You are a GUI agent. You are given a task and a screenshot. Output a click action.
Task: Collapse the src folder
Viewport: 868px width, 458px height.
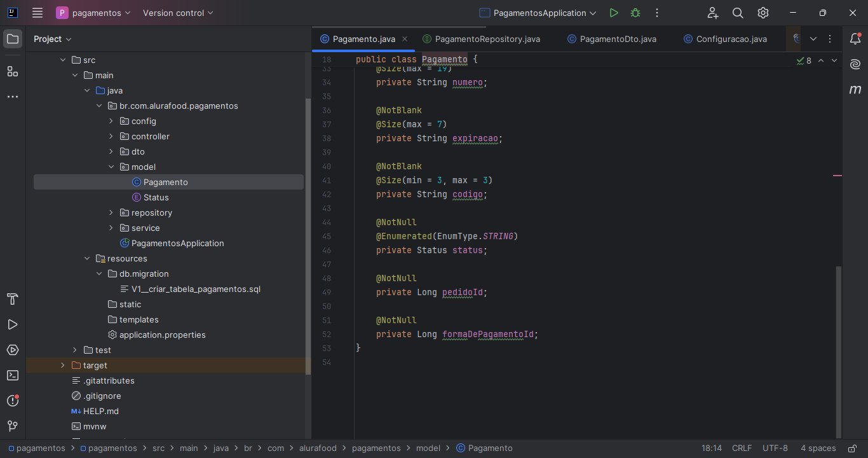point(62,60)
